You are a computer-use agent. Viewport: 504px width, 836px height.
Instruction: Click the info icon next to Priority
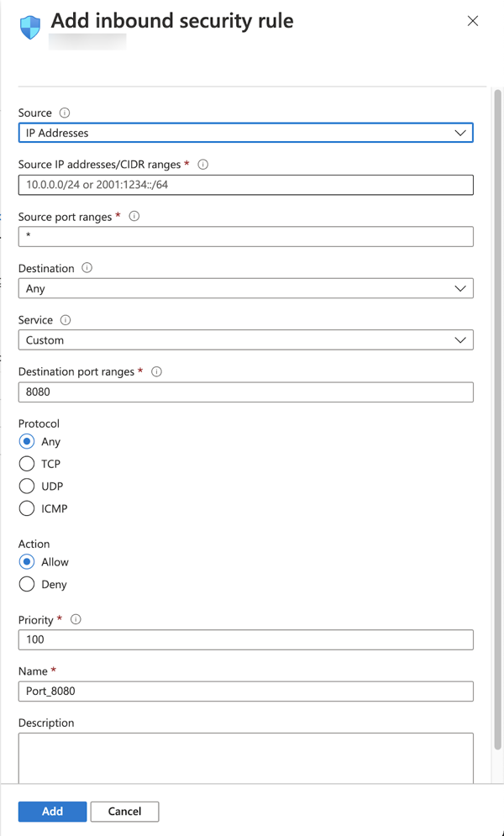(76, 619)
